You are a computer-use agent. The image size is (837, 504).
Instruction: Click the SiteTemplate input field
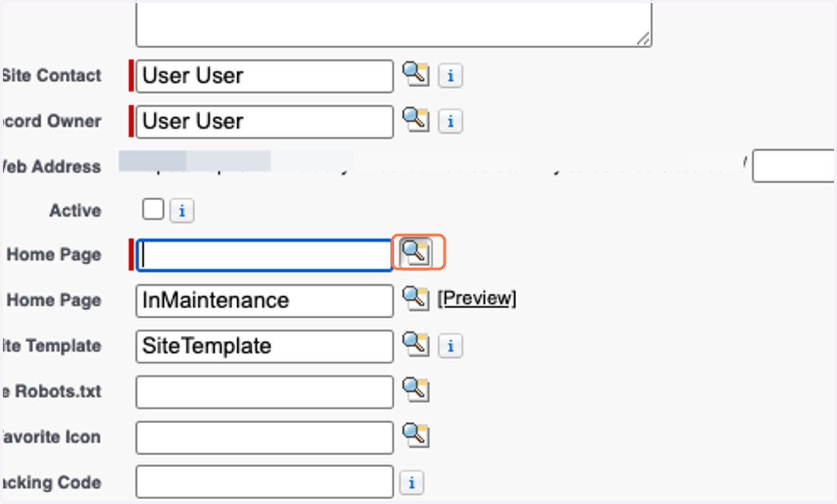(264, 346)
